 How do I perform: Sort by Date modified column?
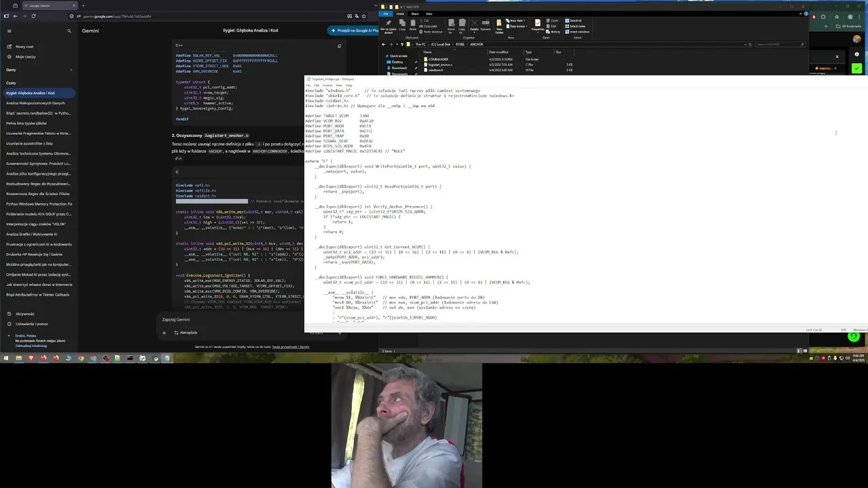[x=498, y=52]
